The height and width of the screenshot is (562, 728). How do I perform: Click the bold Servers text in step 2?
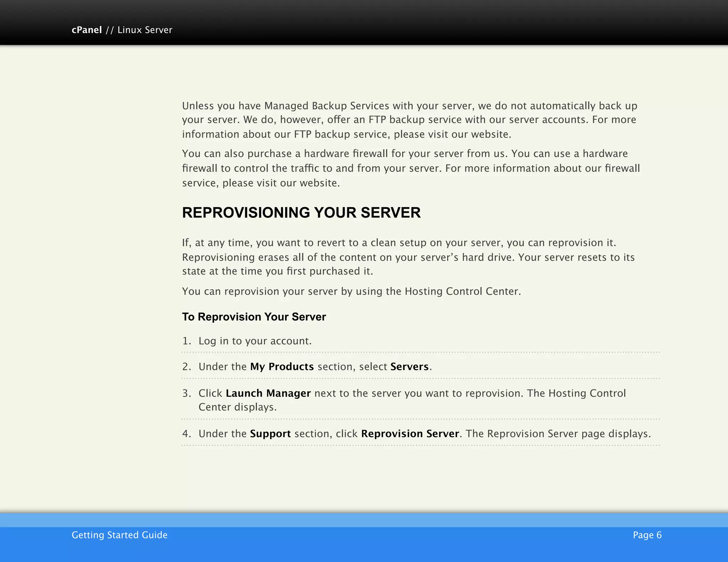click(x=409, y=367)
